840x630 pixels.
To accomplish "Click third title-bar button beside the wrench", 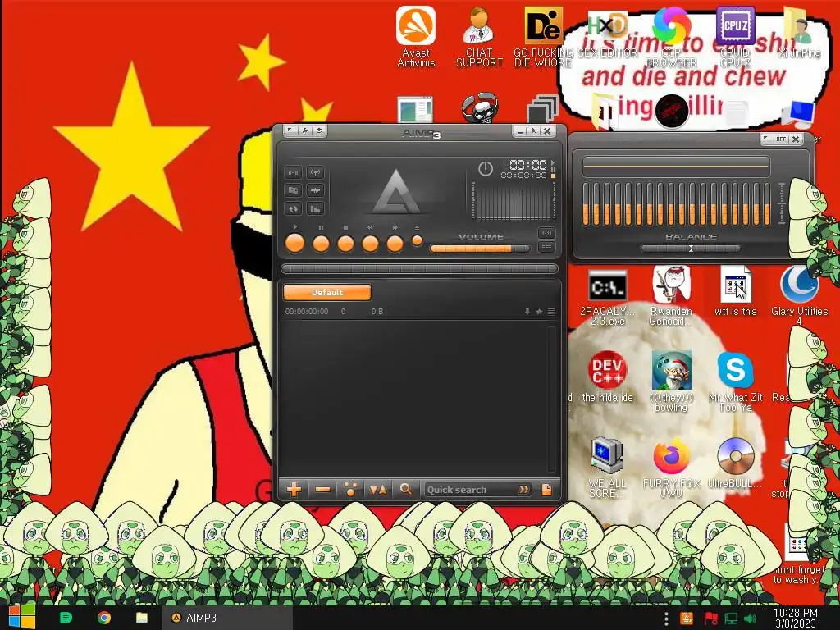I will pyautogui.click(x=319, y=130).
